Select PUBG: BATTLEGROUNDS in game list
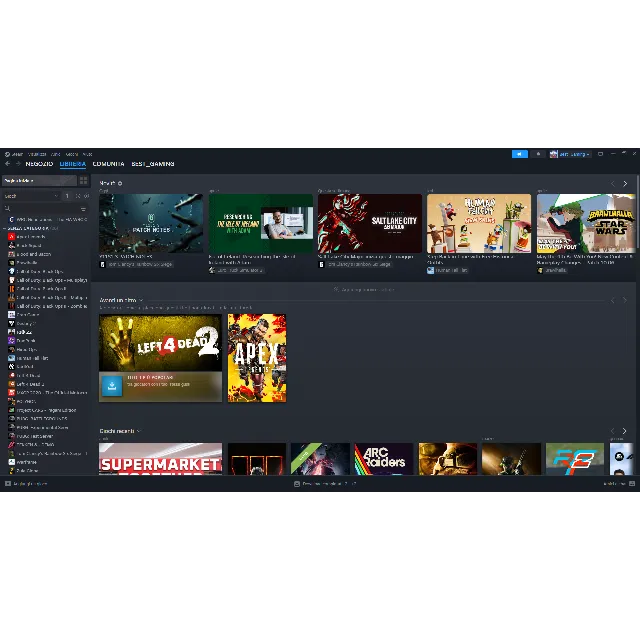 [42, 419]
